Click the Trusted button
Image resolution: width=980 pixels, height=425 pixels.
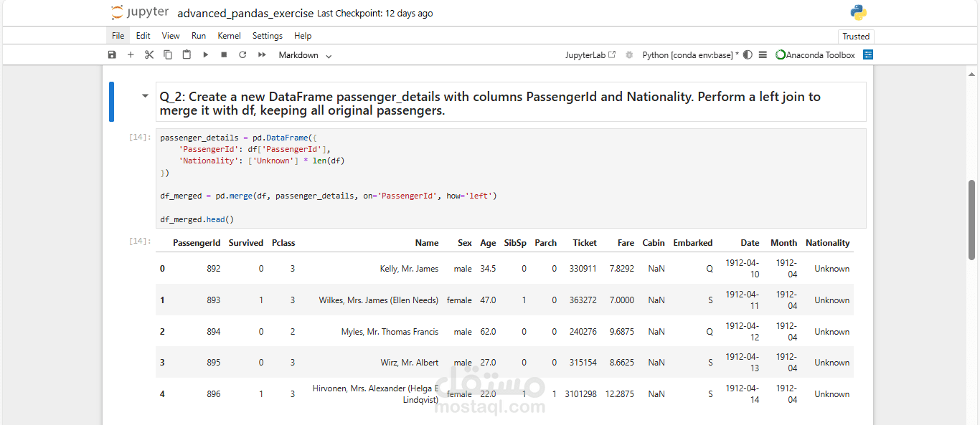point(855,37)
